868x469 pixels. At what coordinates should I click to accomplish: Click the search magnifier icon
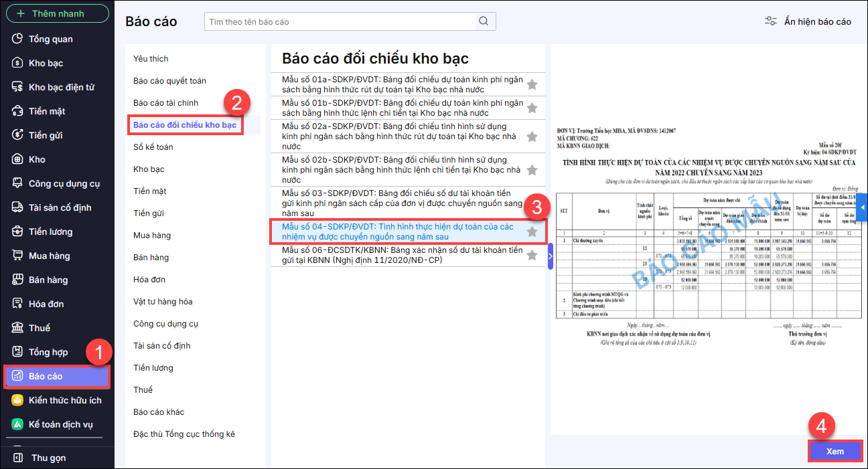tap(484, 21)
